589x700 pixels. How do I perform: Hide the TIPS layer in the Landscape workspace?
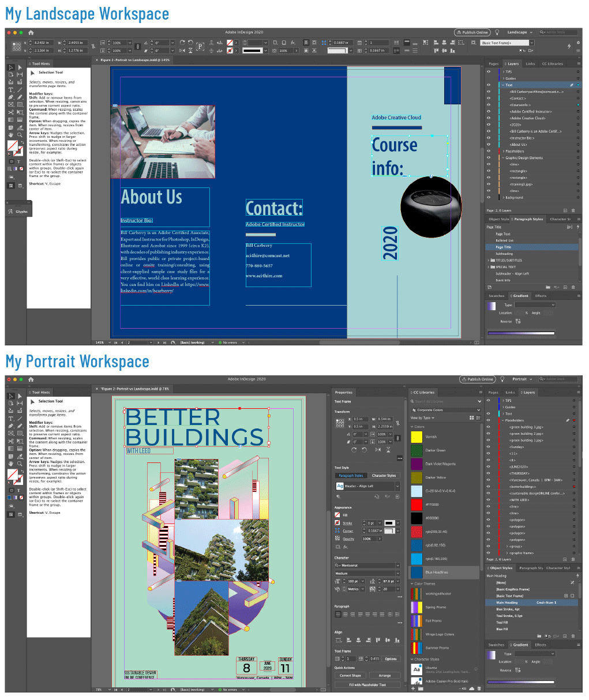(x=489, y=71)
